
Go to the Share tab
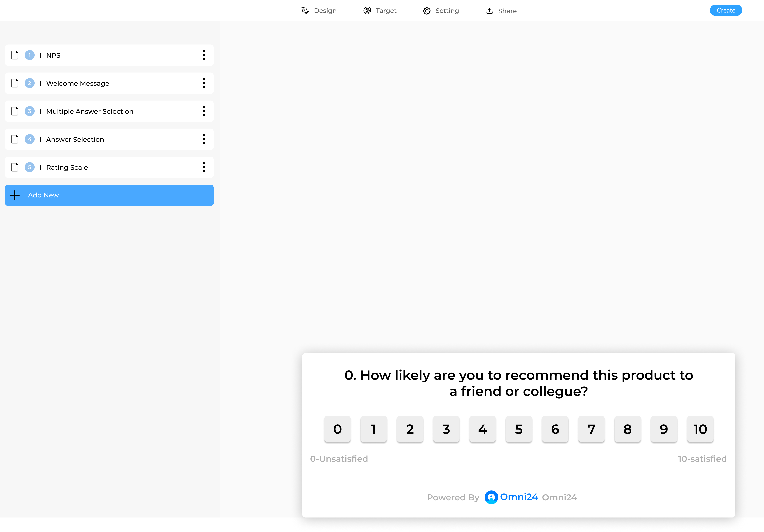pyautogui.click(x=501, y=11)
